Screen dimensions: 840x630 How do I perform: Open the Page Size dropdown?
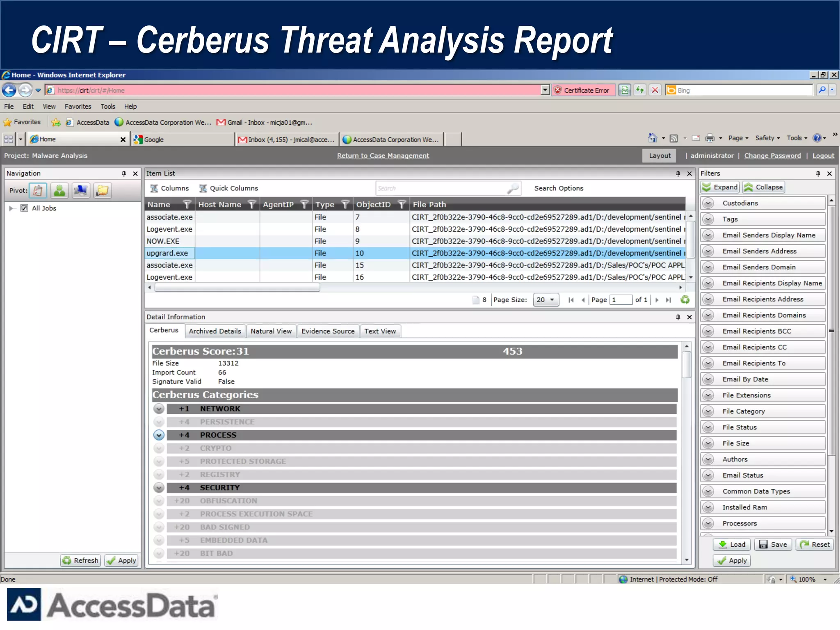coord(546,300)
